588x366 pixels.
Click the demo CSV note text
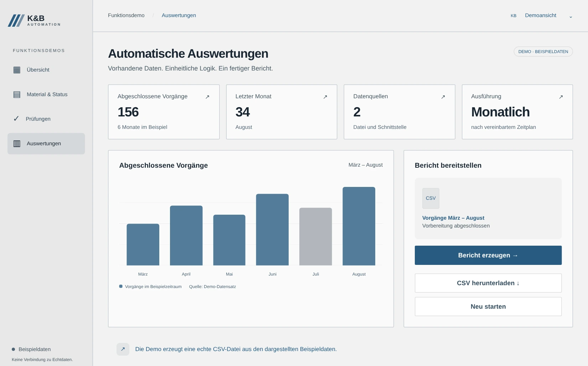pyautogui.click(x=236, y=349)
